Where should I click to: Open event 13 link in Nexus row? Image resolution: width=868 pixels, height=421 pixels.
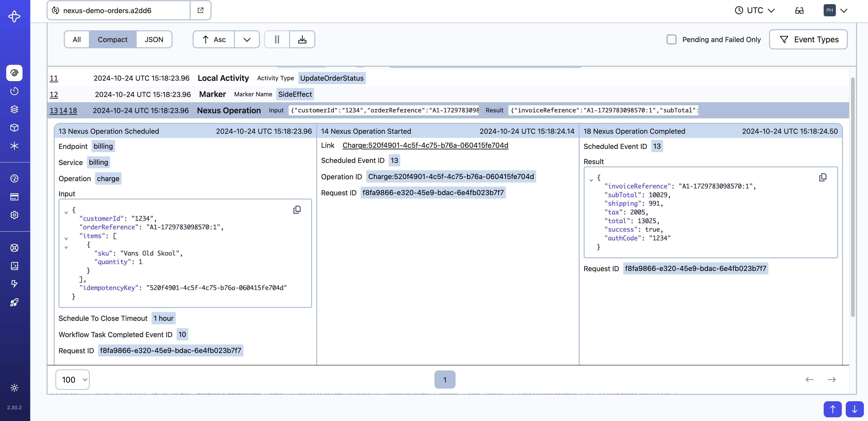(54, 111)
